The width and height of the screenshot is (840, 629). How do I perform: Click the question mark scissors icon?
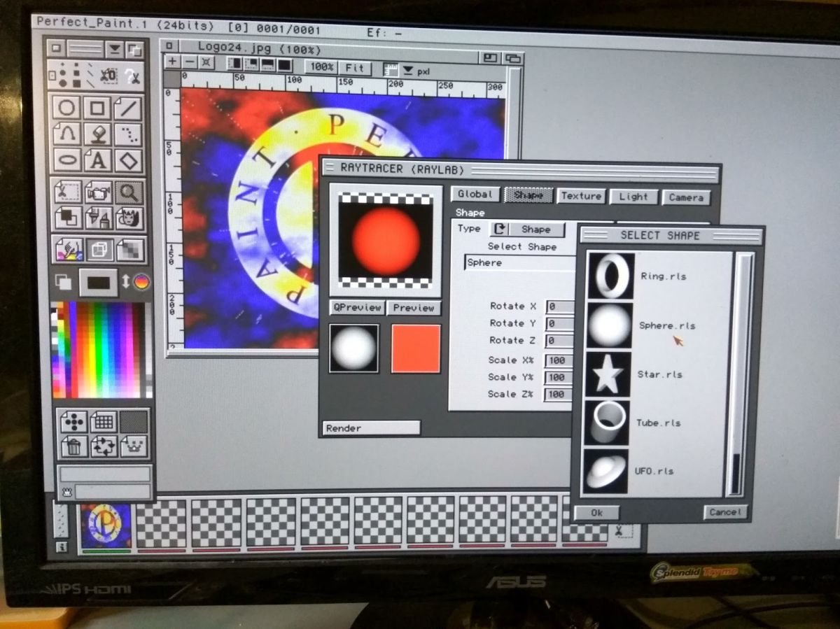pyautogui.click(x=132, y=76)
